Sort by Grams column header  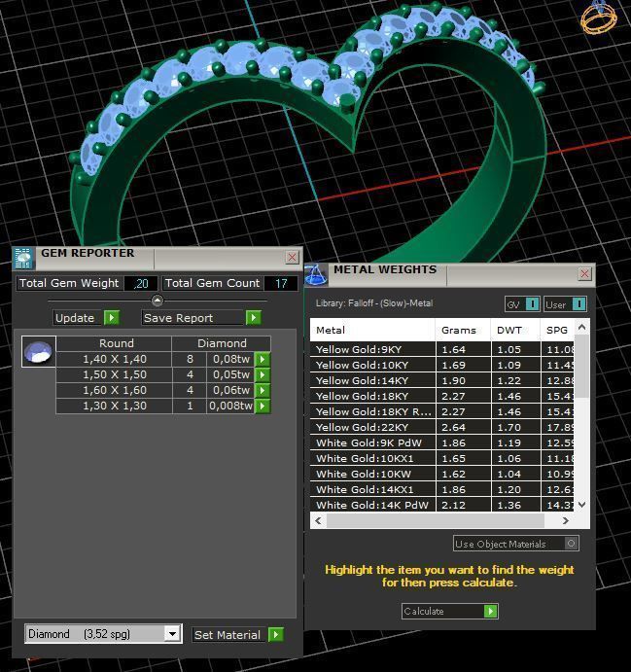463,330
